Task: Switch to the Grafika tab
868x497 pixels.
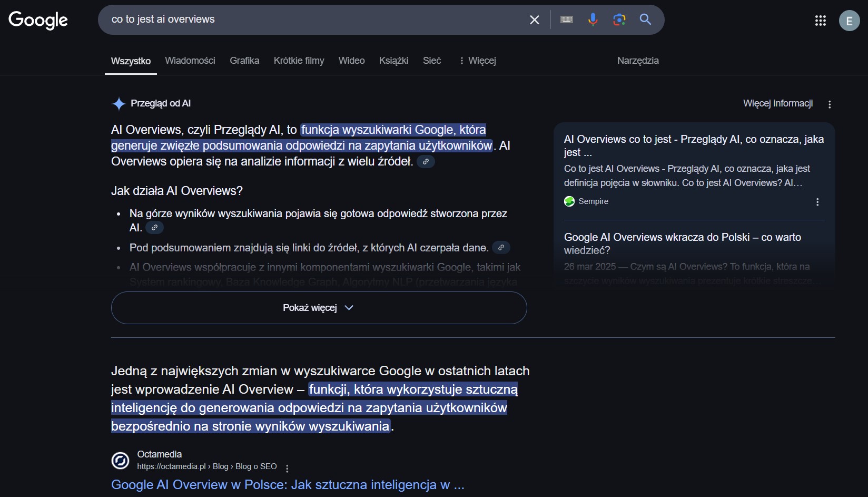Action: 244,61
